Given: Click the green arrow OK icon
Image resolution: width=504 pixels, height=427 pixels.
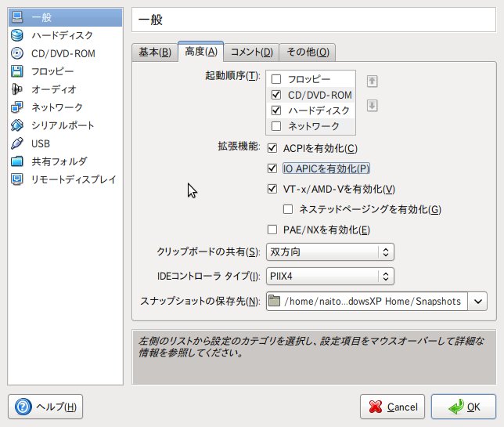Looking at the screenshot, I should pyautogui.click(x=456, y=407).
